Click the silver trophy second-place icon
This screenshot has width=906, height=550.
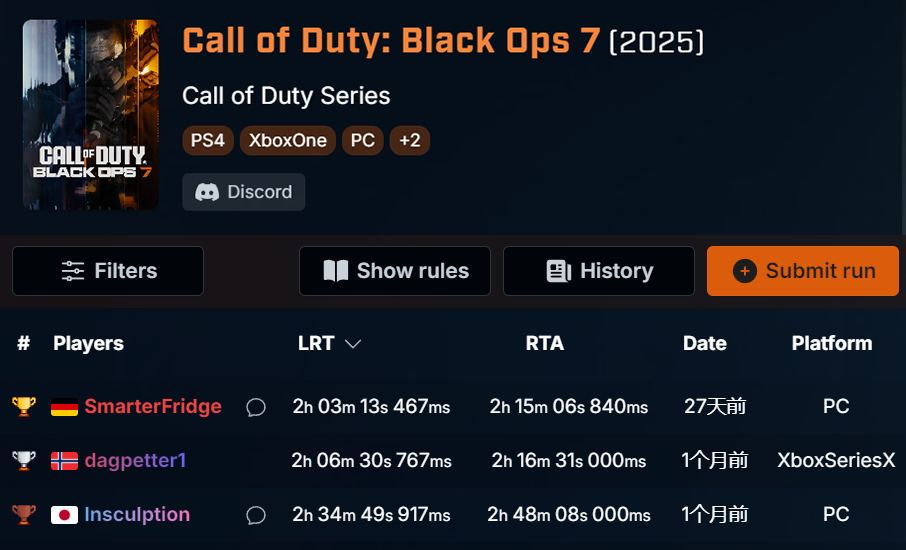pos(23,461)
